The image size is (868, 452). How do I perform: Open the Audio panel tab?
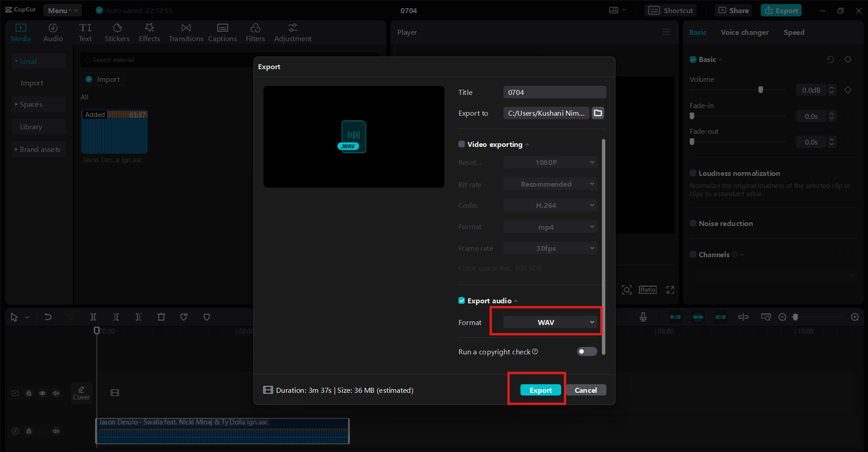53,33
